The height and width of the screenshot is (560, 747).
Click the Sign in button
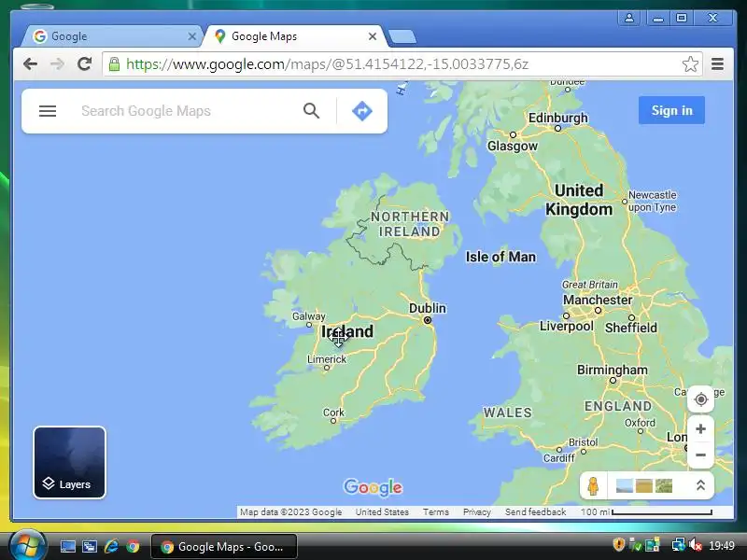(671, 110)
